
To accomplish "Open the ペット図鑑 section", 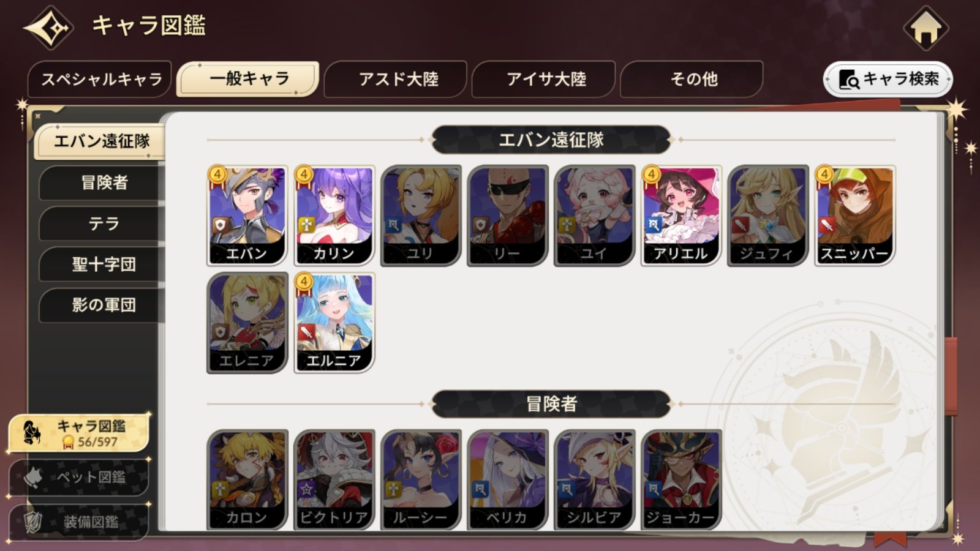I will click(78, 477).
